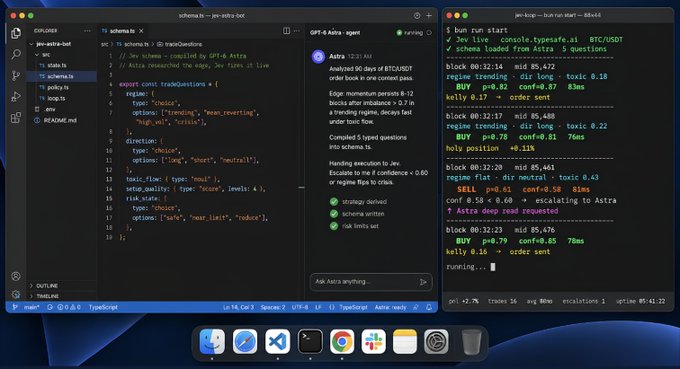Click schema.ts in the breadcrumb
The image size is (680, 369).
[x=136, y=44]
